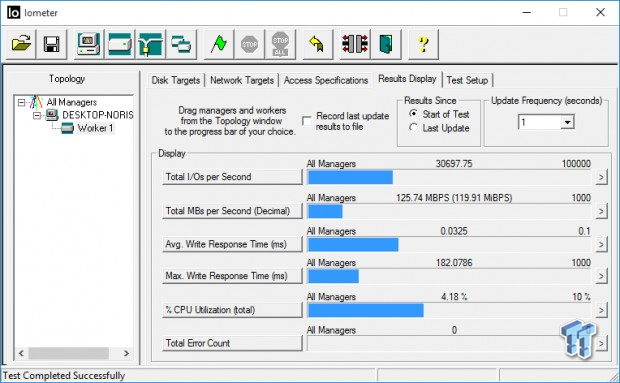The height and width of the screenshot is (383, 620).
Task: Duplicate selected worker icon
Action: coord(181,44)
